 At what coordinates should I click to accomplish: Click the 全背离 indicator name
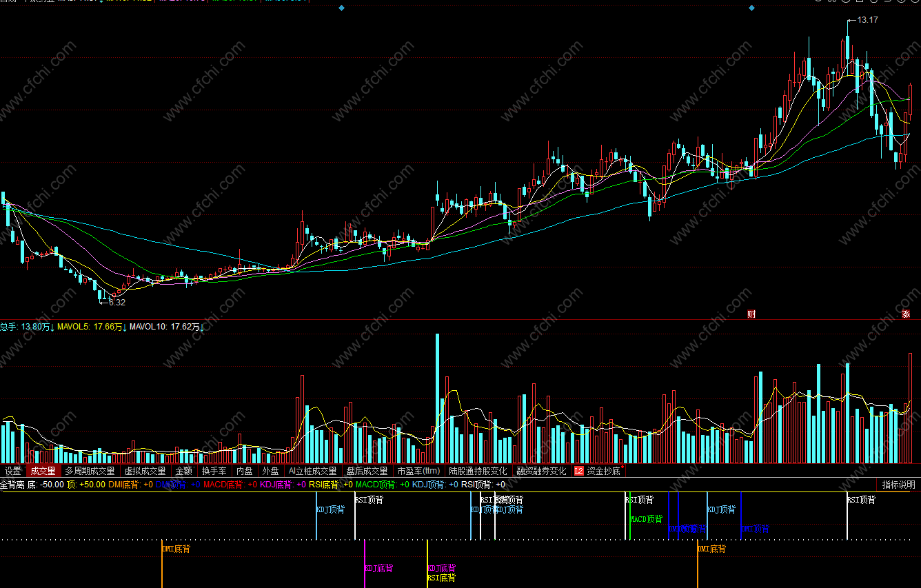(12, 485)
